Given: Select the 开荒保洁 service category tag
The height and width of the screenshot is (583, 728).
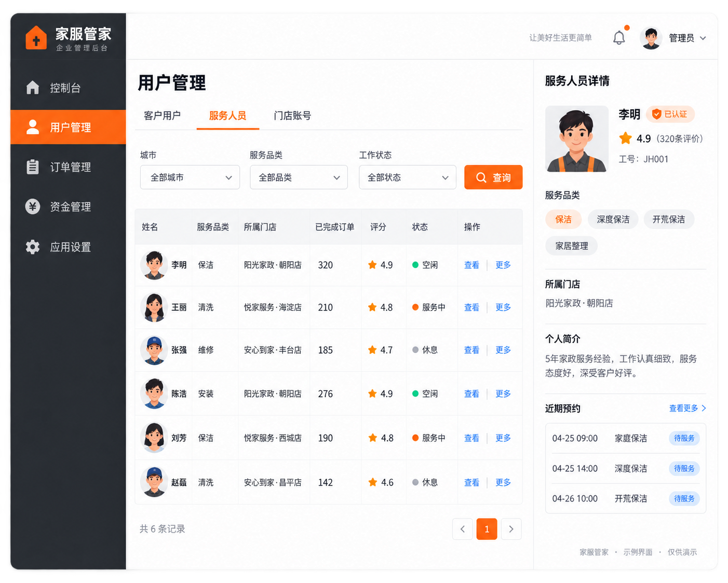Looking at the screenshot, I should point(669,219).
